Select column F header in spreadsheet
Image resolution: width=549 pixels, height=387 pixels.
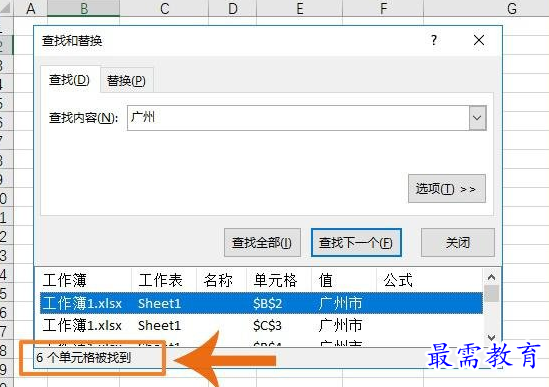coord(383,8)
